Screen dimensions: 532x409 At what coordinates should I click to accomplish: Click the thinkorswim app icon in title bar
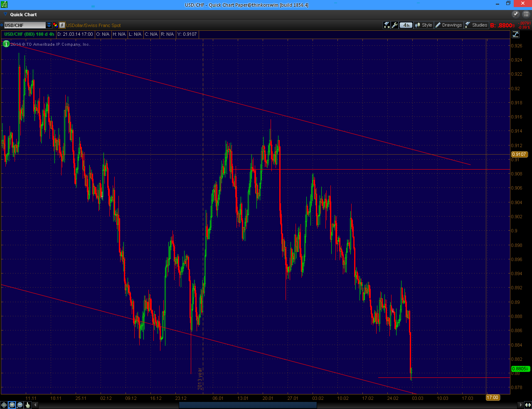(x=5, y=4)
